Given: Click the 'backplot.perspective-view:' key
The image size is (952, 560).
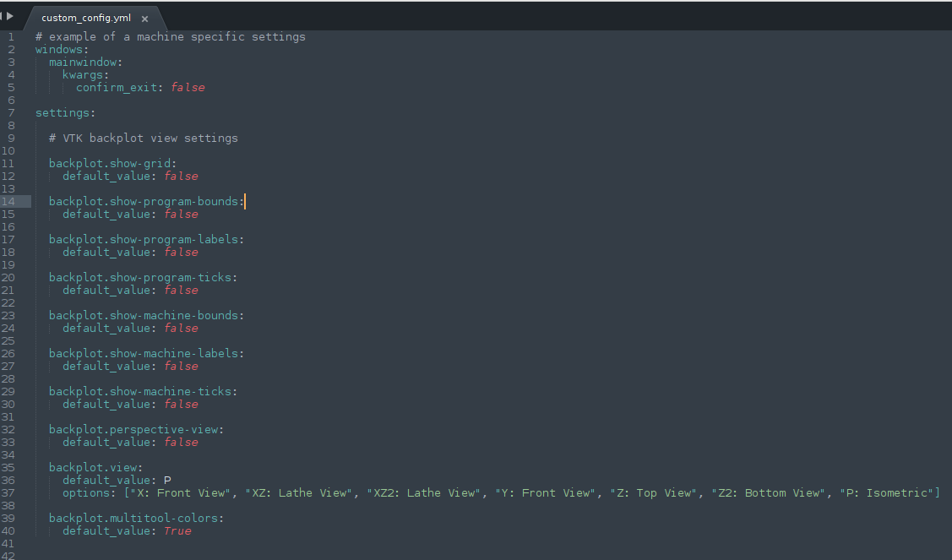Looking at the screenshot, I should [x=137, y=430].
